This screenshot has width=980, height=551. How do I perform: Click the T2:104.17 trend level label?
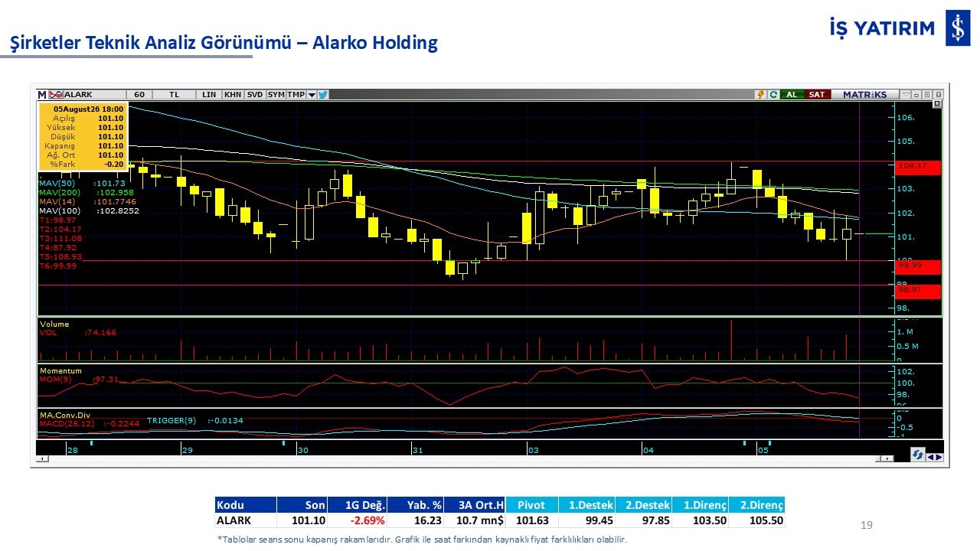click(60, 229)
